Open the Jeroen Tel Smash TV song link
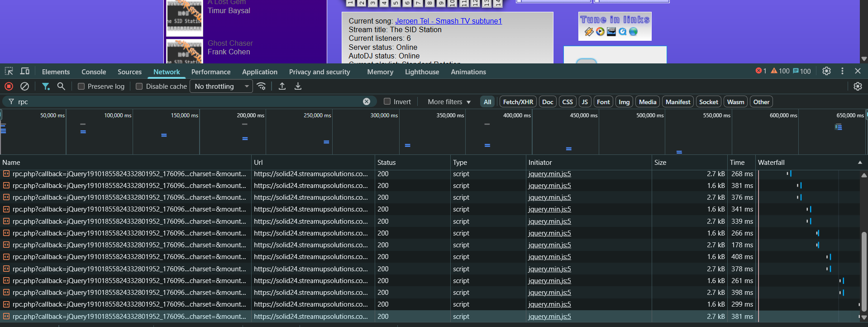Image resolution: width=868 pixels, height=327 pixels. (x=448, y=21)
